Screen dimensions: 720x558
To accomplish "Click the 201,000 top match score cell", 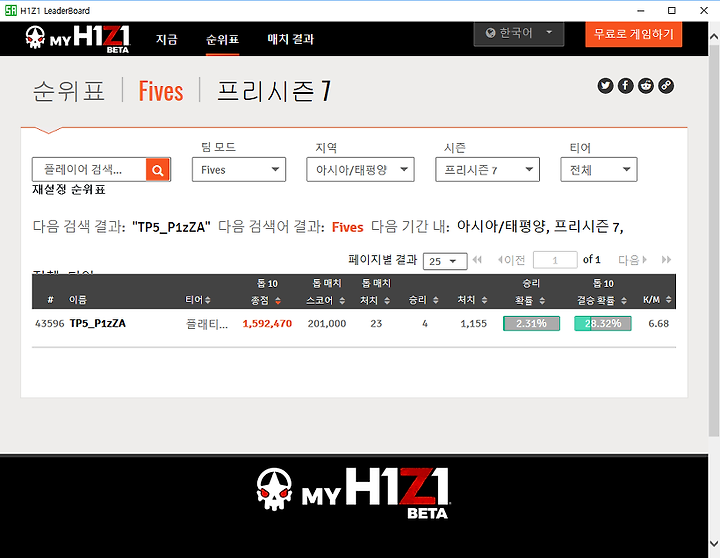I will pyautogui.click(x=327, y=323).
